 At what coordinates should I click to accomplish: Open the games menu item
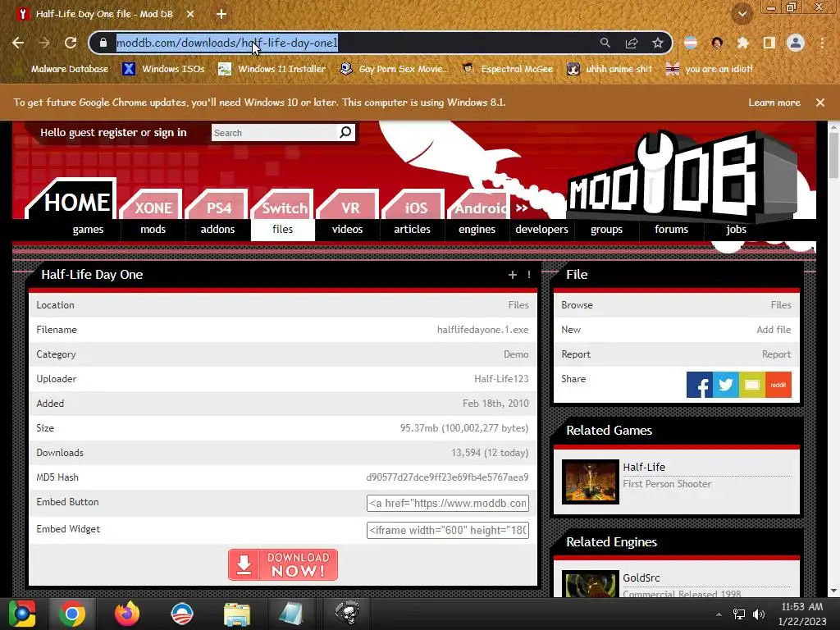tap(88, 230)
